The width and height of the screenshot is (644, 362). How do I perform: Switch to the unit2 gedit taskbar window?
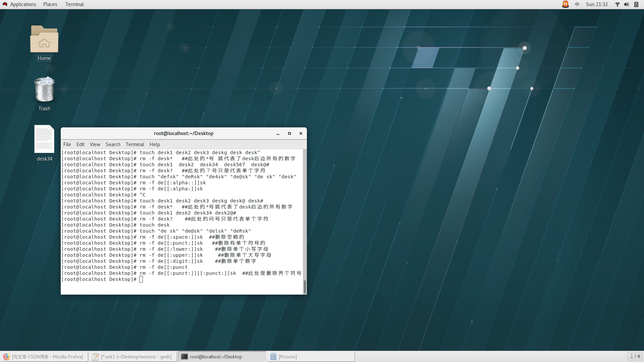[x=133, y=357]
